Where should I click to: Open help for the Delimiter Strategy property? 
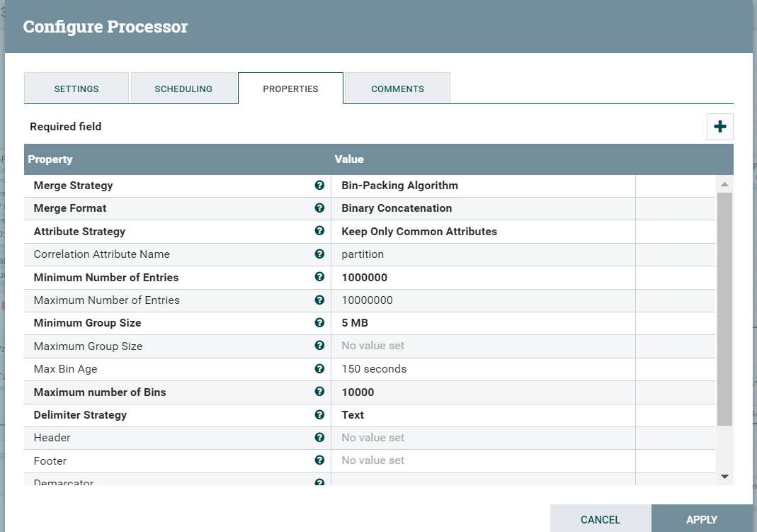[319, 414]
